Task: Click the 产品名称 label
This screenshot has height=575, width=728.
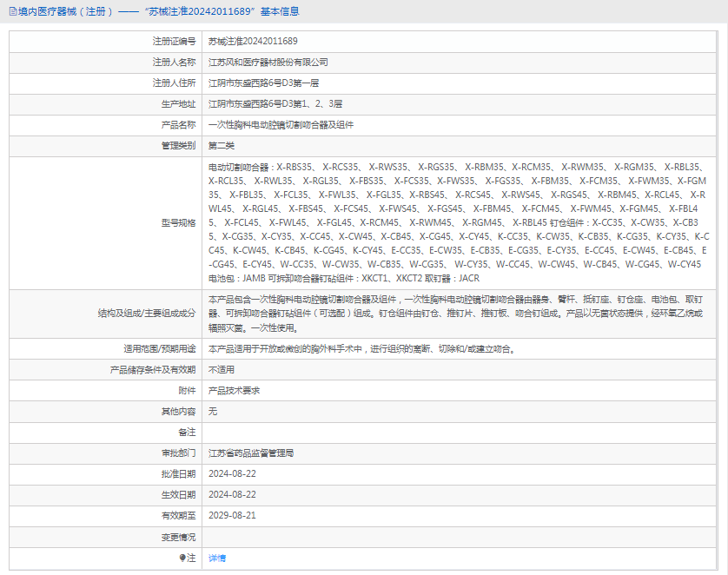Action: [178, 125]
